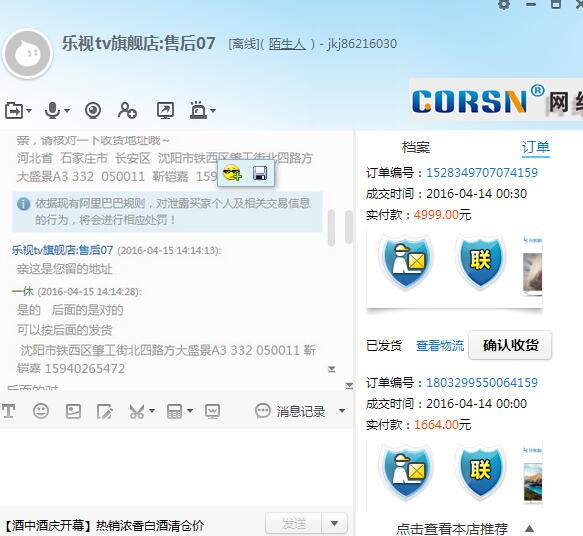
Task: Click the monitor chart icon in input toolbar
Action: [212, 411]
